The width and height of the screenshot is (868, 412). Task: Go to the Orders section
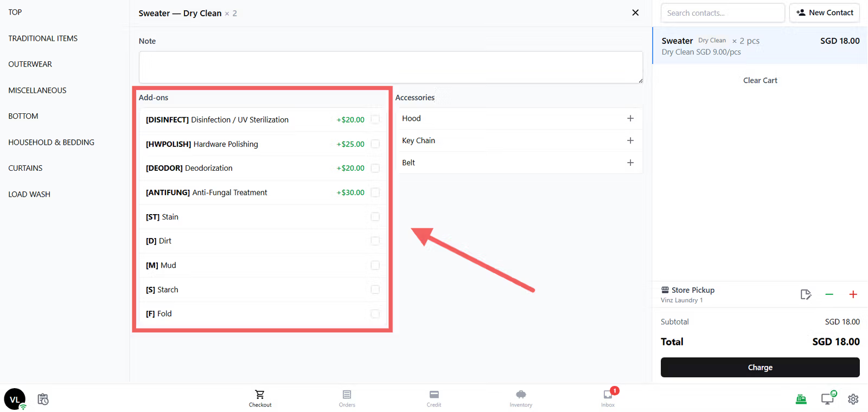[347, 398]
